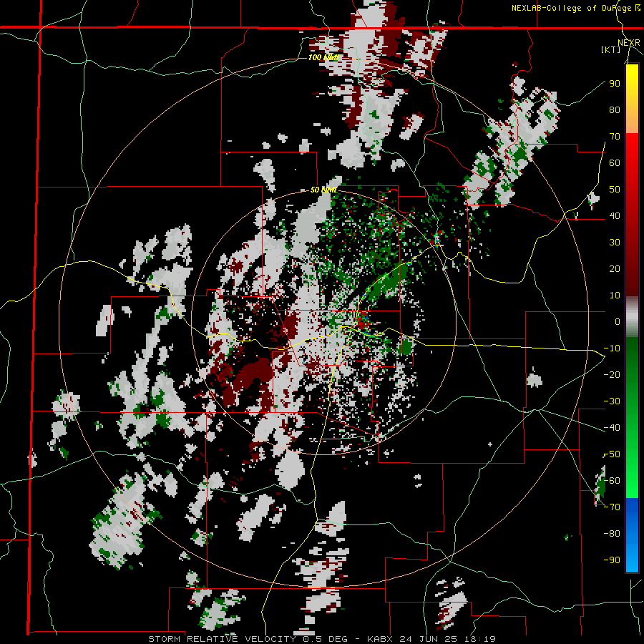The image size is (644, 644).
Task: Click the -80 value on velocity scale
Action: click(x=612, y=534)
